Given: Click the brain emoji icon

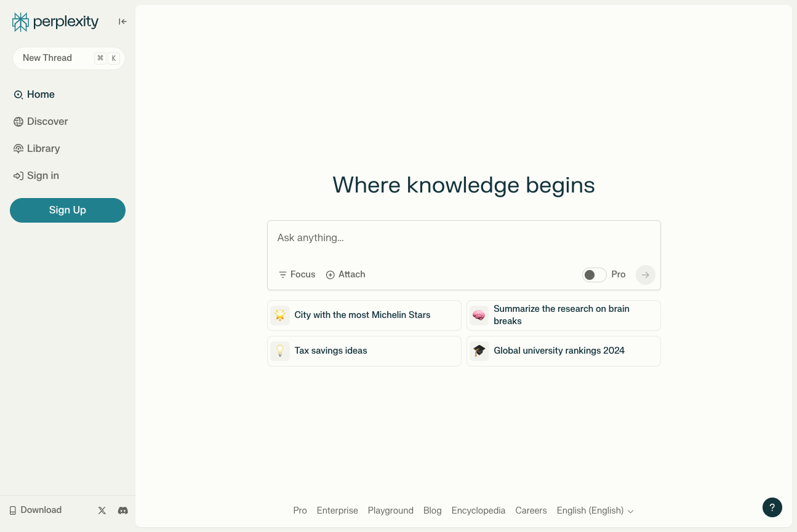Looking at the screenshot, I should pyautogui.click(x=479, y=316).
